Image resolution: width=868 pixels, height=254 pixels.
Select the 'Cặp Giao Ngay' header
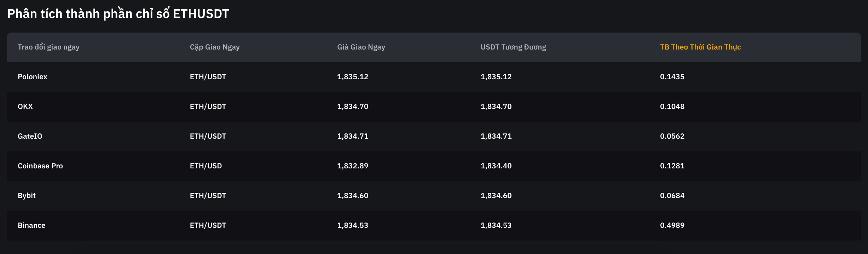(215, 47)
